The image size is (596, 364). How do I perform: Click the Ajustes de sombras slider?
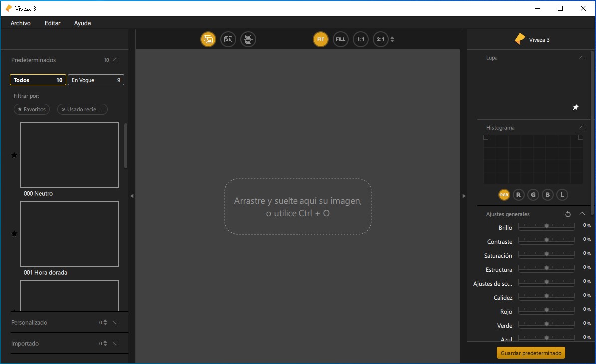[546, 282]
